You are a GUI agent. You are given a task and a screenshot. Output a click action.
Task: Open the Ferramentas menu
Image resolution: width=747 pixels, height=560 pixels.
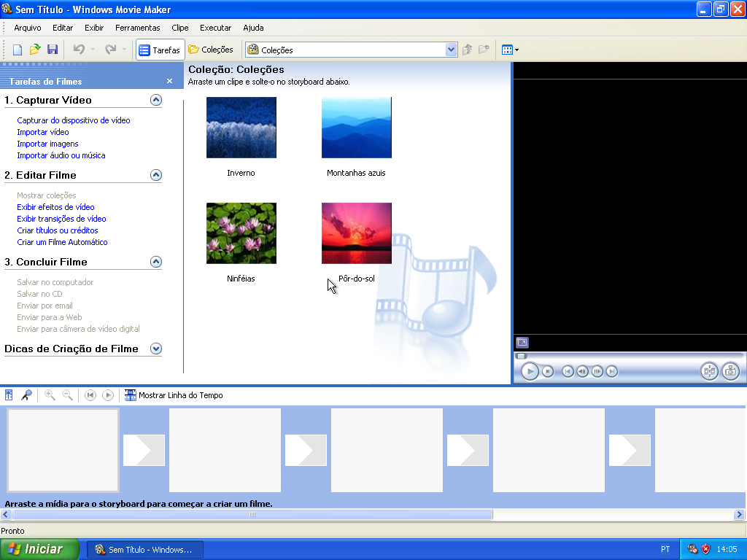pos(138,28)
